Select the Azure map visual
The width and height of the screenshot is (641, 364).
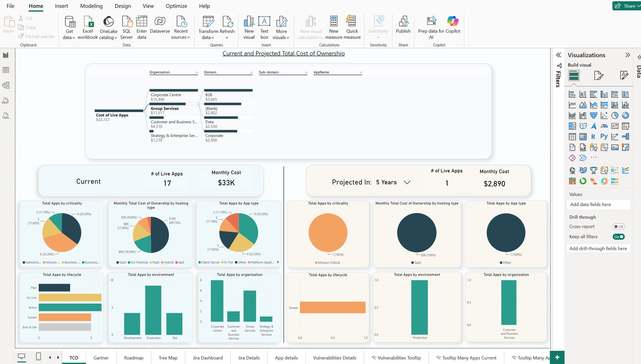(593, 126)
